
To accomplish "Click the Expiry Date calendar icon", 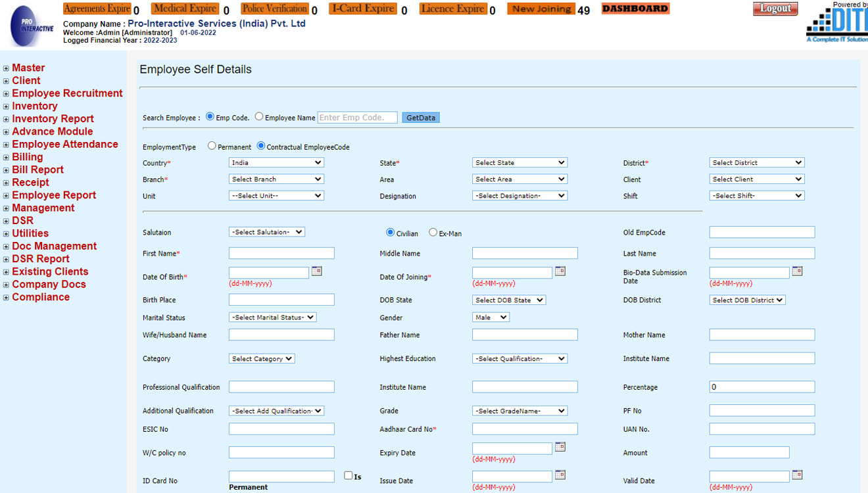I will (x=560, y=447).
